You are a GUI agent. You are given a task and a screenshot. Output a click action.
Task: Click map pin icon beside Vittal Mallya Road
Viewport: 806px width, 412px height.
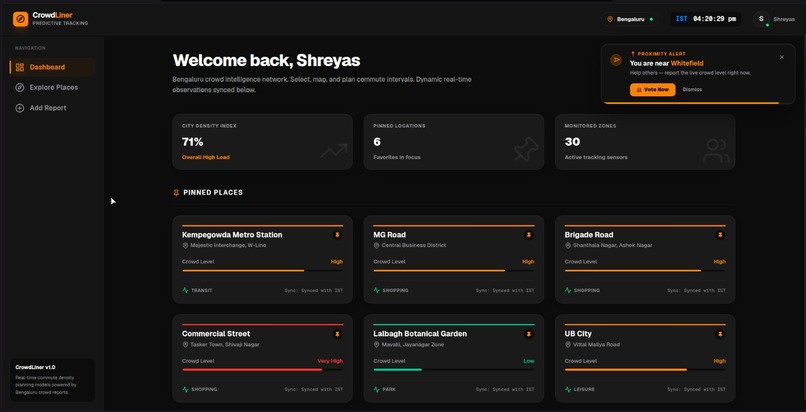pos(567,345)
